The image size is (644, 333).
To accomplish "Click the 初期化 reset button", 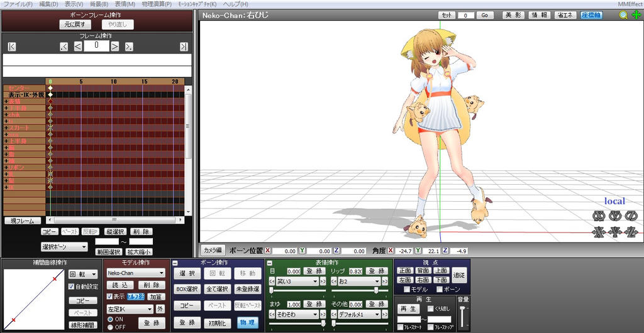I will [x=217, y=322].
